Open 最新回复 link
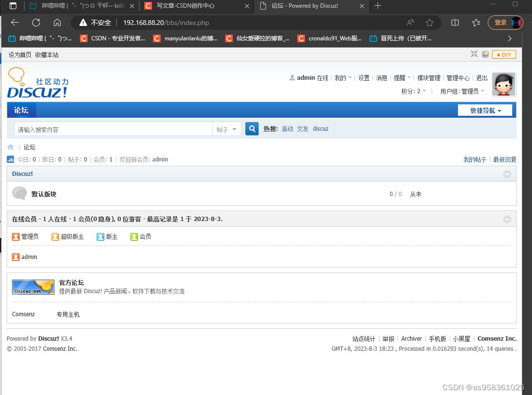 coord(505,160)
